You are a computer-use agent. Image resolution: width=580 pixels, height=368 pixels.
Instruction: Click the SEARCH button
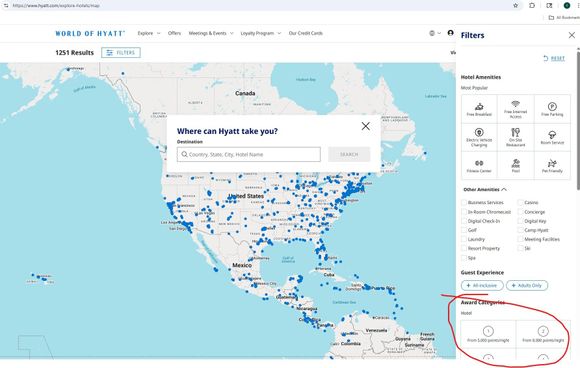pos(349,154)
